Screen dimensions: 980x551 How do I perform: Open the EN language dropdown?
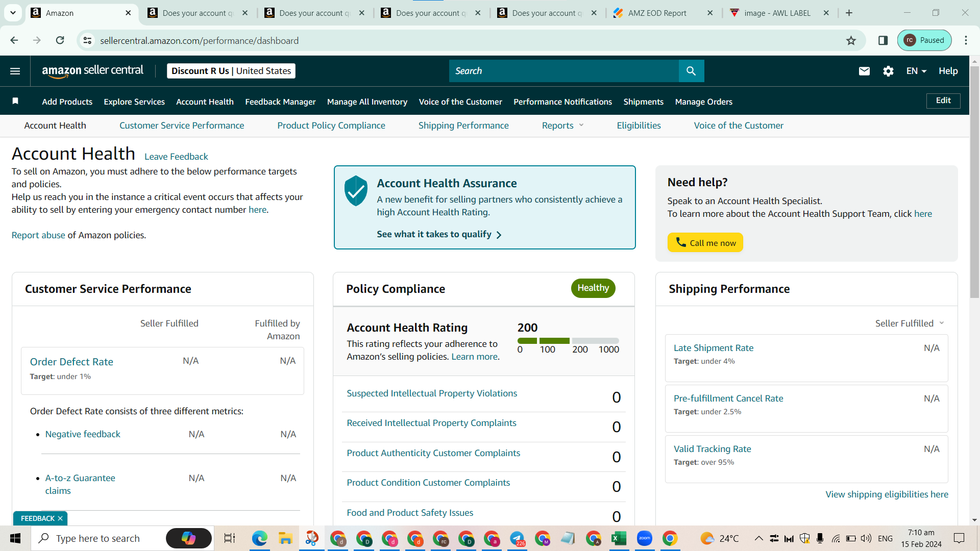(916, 71)
